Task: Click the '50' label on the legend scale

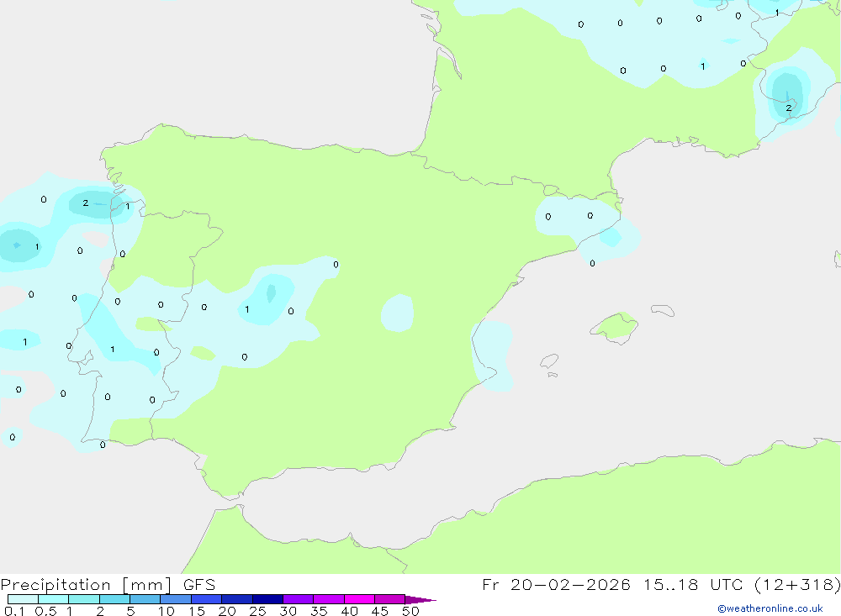Action: (410, 611)
